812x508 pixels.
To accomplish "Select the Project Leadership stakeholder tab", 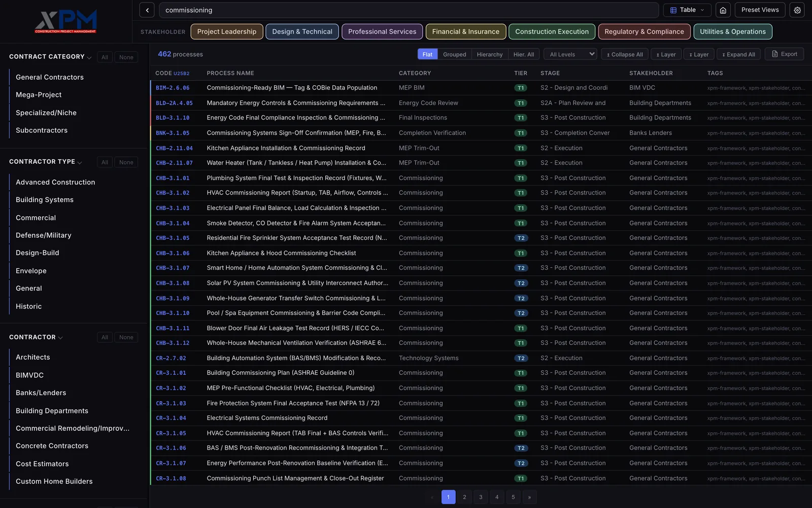I will [227, 31].
